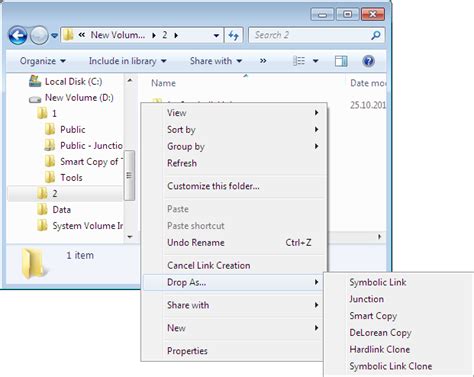Click the Tools folder icon
474x377 pixels.
pyautogui.click(x=50, y=177)
